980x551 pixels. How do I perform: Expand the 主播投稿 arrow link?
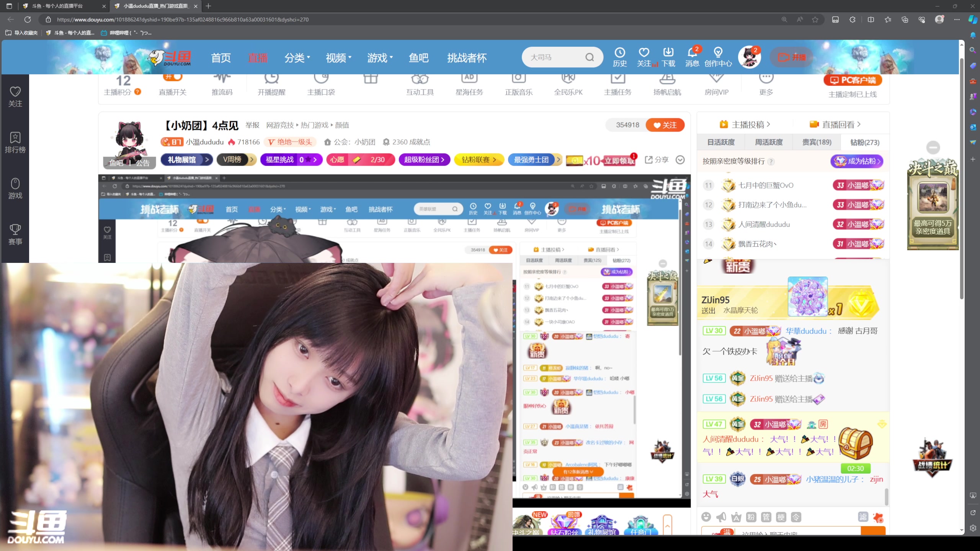click(745, 124)
